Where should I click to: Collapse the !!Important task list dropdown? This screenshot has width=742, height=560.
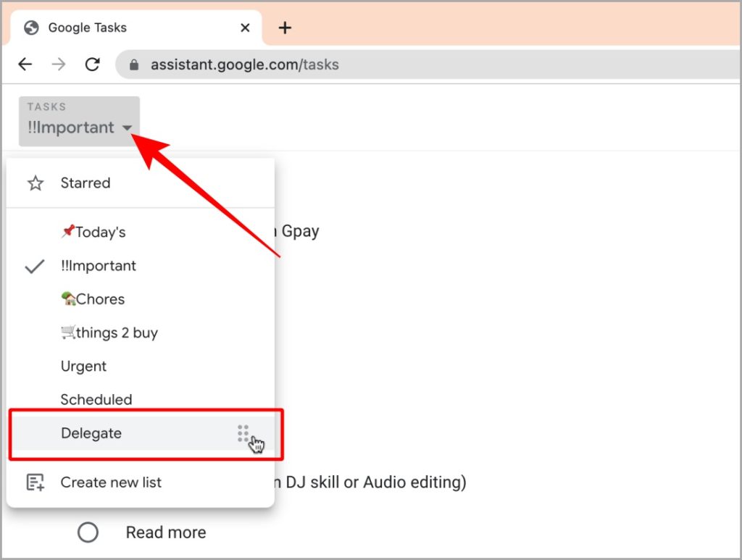click(79, 121)
